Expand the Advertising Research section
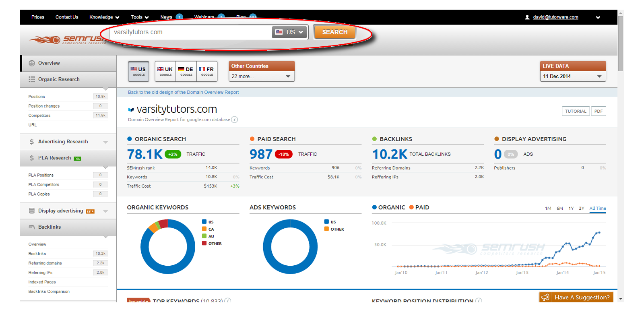Image resolution: width=644 pixels, height=312 pixels. (x=105, y=142)
